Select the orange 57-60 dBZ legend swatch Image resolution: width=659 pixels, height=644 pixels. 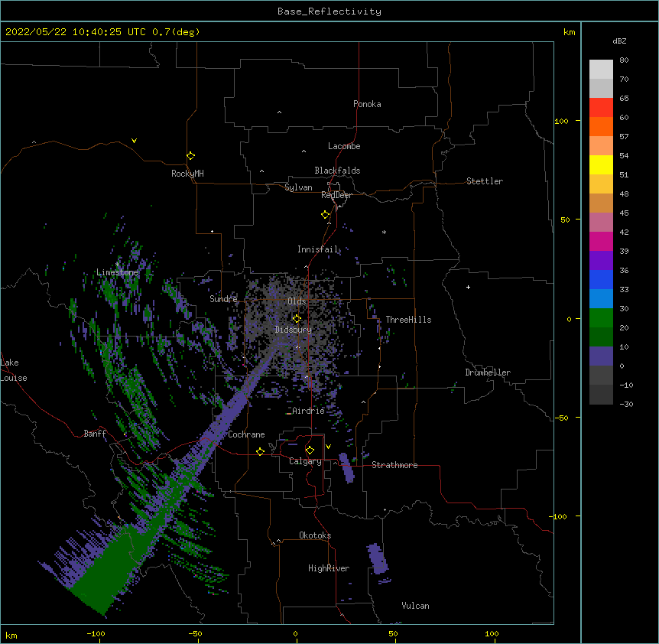click(x=601, y=126)
